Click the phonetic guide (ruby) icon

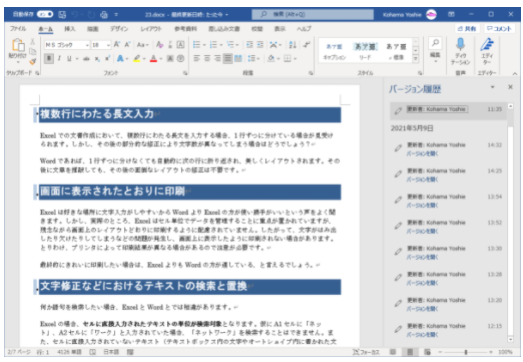(x=170, y=44)
